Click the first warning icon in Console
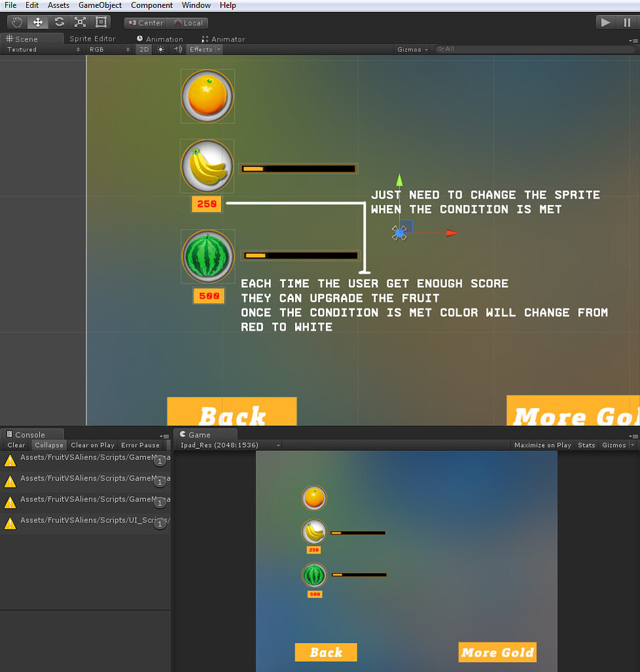This screenshot has width=640, height=672. 9,460
